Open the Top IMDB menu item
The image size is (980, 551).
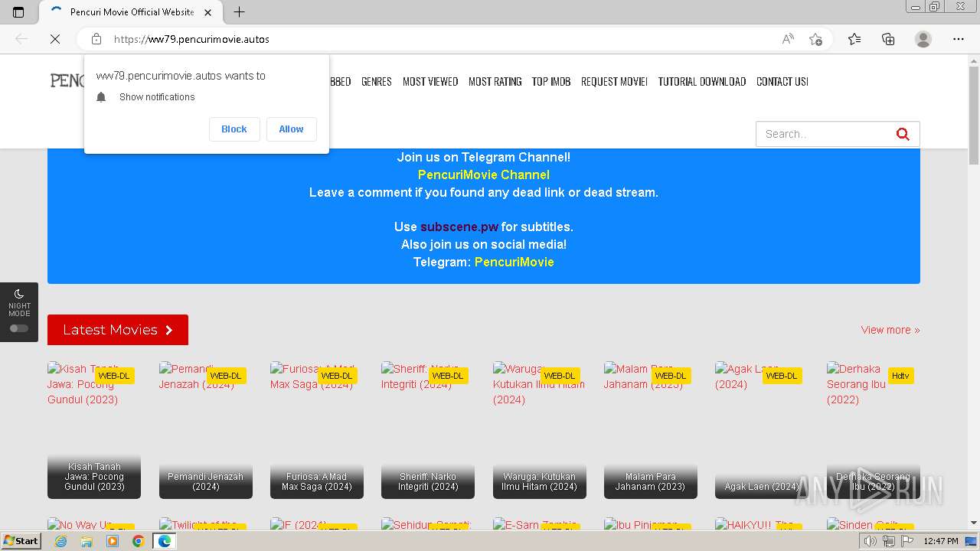coord(551,82)
